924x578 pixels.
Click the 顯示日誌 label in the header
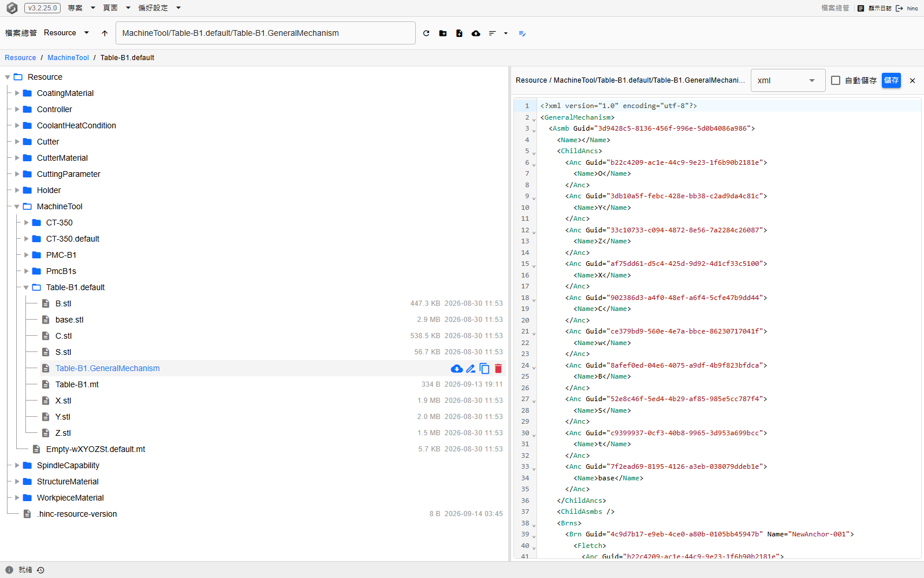(x=880, y=8)
